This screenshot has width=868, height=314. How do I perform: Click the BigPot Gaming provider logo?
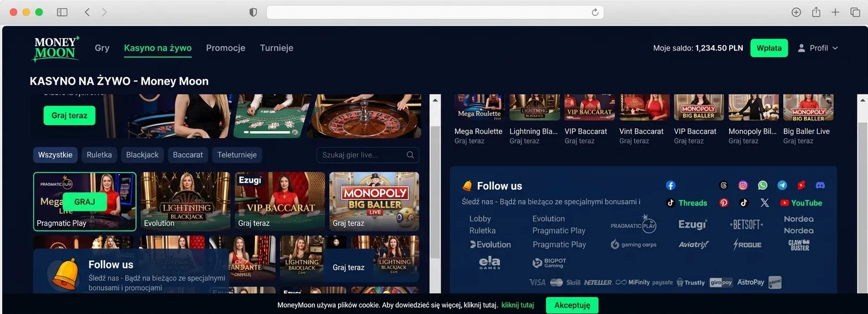coord(550,263)
